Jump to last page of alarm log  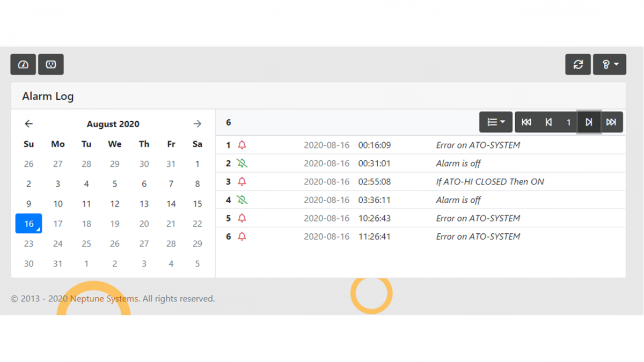[x=611, y=122]
